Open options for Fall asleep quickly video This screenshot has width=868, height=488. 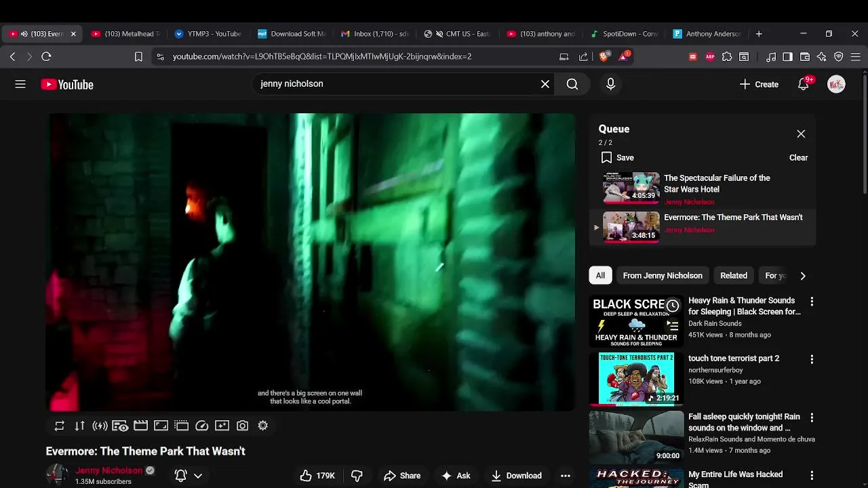coord(812,418)
